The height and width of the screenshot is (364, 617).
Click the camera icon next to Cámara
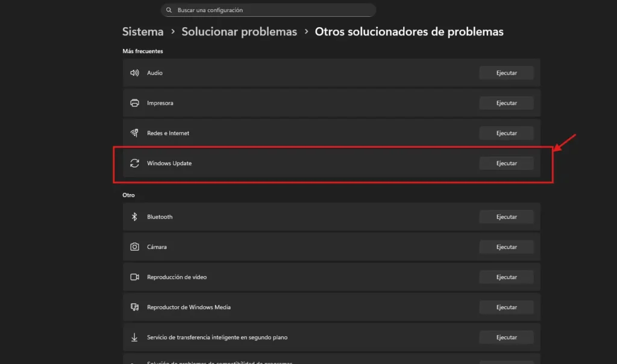pyautogui.click(x=134, y=246)
